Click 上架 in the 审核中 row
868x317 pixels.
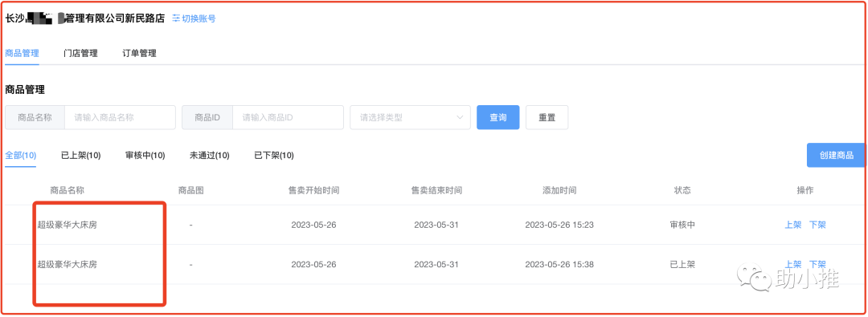coord(792,226)
